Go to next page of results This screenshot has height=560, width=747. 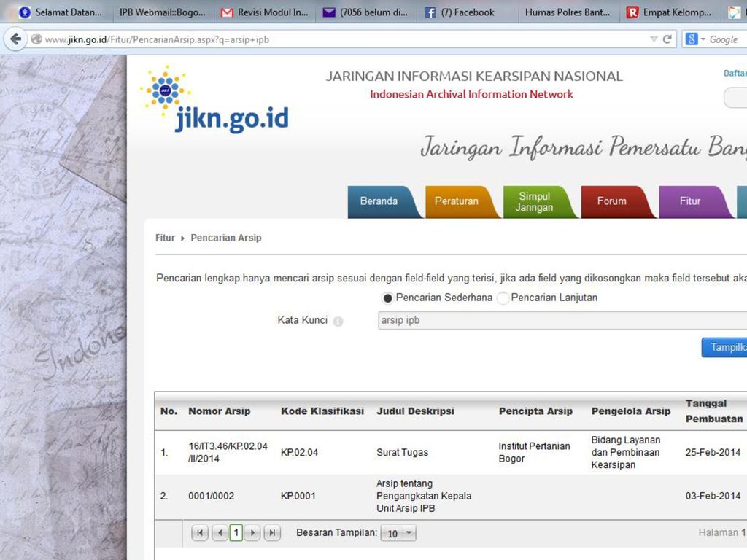pyautogui.click(x=252, y=533)
